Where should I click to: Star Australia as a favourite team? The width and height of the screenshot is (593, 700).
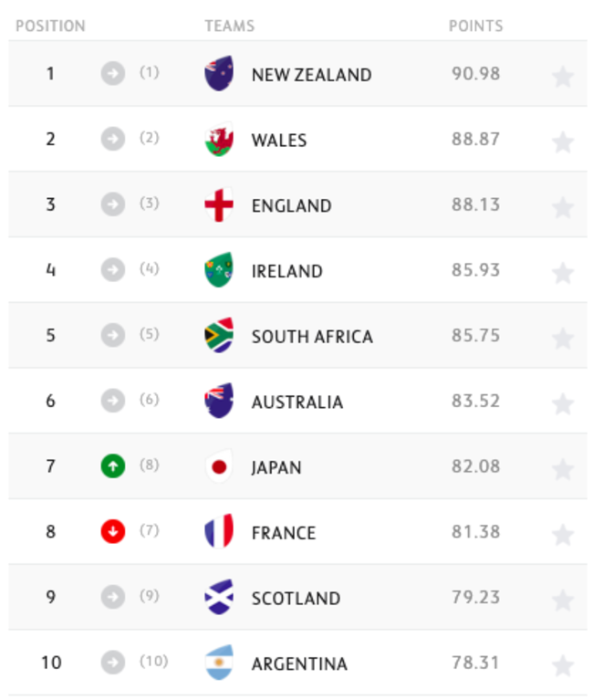(563, 403)
